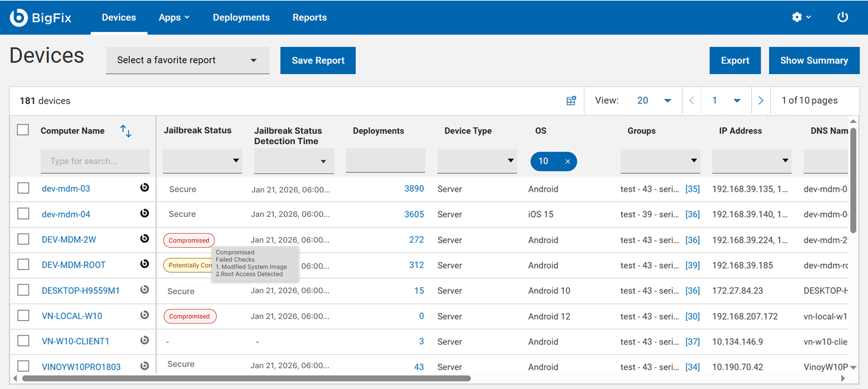Open the IP Address filter dropdown
The width and height of the screenshot is (868, 389).
[752, 161]
